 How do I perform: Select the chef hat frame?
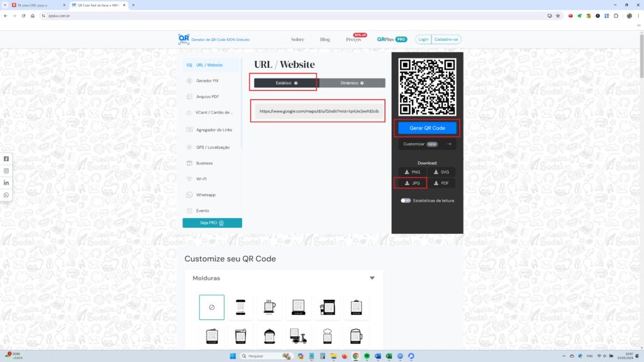pos(327,336)
